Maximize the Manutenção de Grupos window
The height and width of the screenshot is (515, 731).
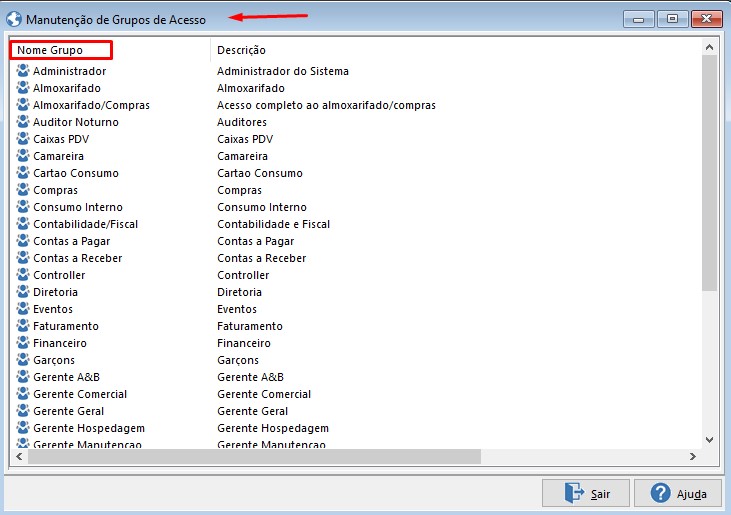pyautogui.click(x=672, y=19)
